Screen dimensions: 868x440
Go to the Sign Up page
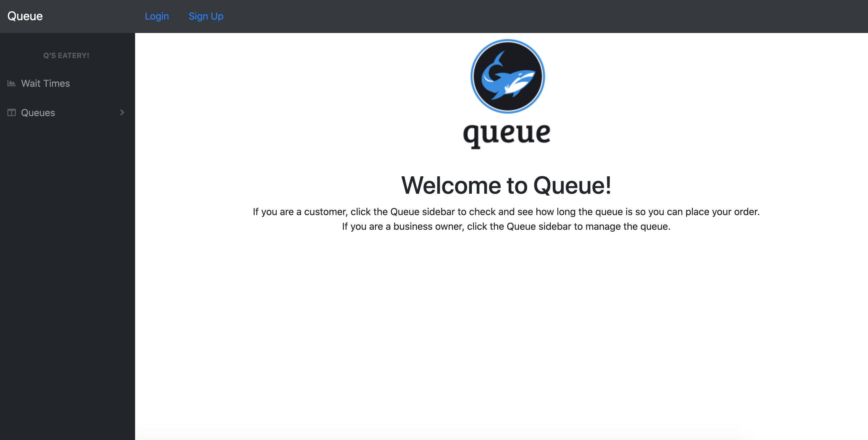point(206,16)
